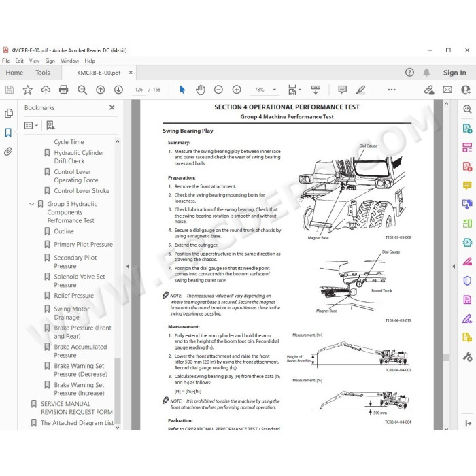The height and width of the screenshot is (476, 476).
Task: Switch to the Home tab
Action: [14, 73]
